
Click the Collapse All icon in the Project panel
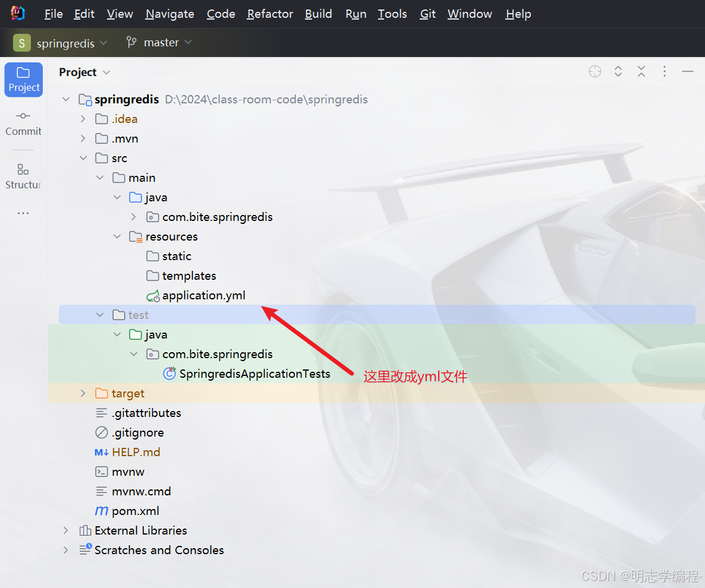tap(641, 72)
